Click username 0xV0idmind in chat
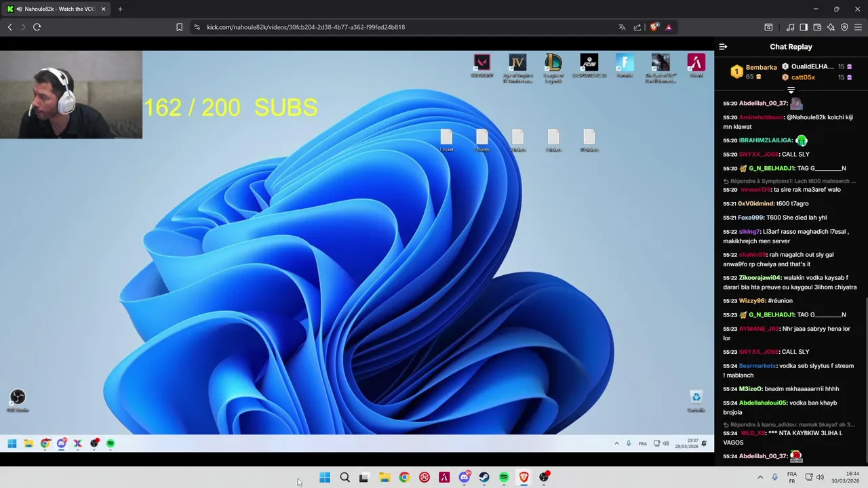This screenshot has width=868, height=488. (755, 203)
